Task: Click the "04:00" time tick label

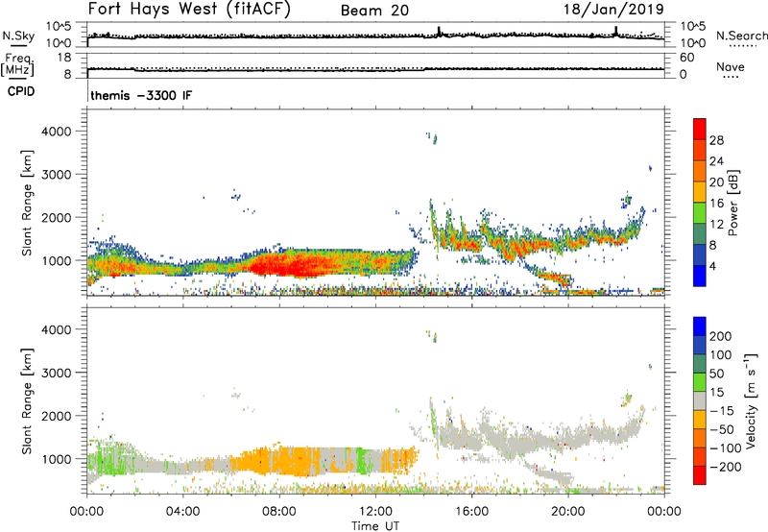Action: click(182, 512)
